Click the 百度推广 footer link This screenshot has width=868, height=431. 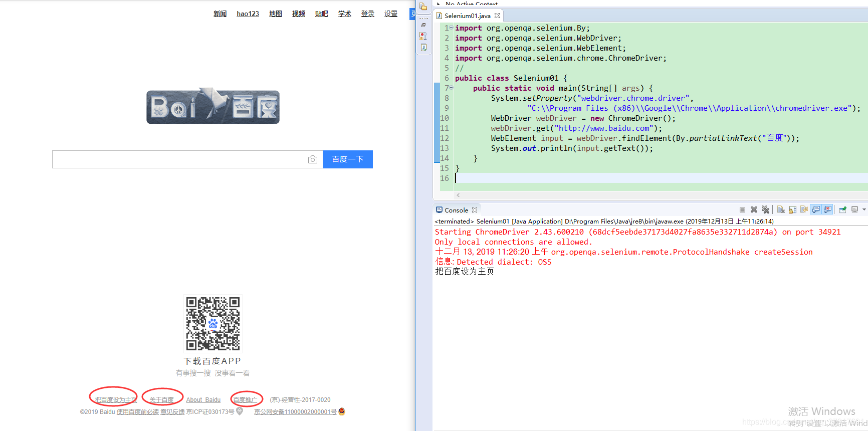point(245,400)
